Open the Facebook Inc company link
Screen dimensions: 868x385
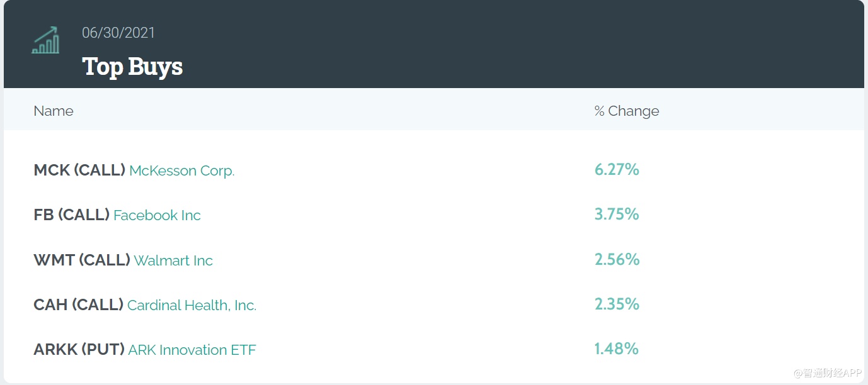[x=157, y=215]
